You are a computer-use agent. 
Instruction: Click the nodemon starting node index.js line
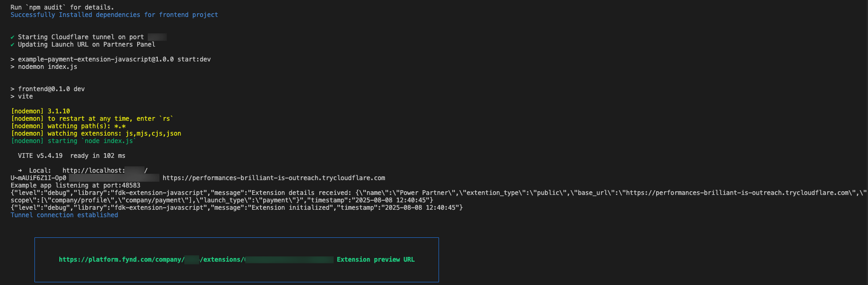73,141
